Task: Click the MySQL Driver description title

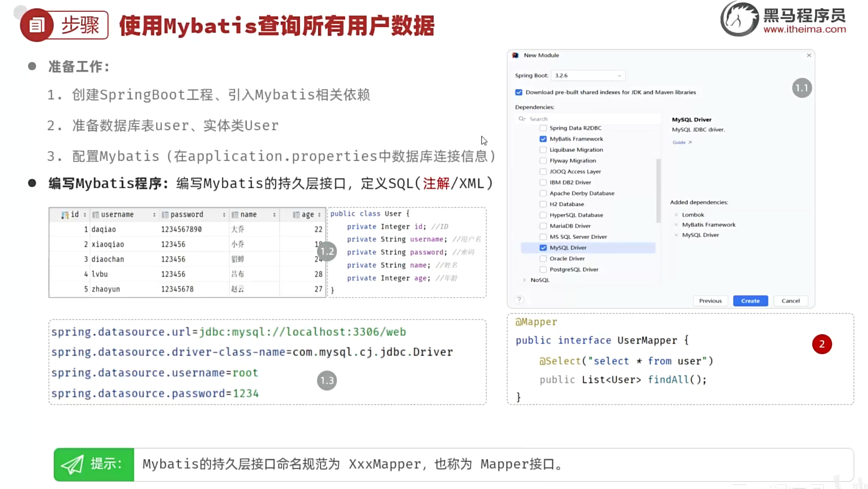Action: 692,120
